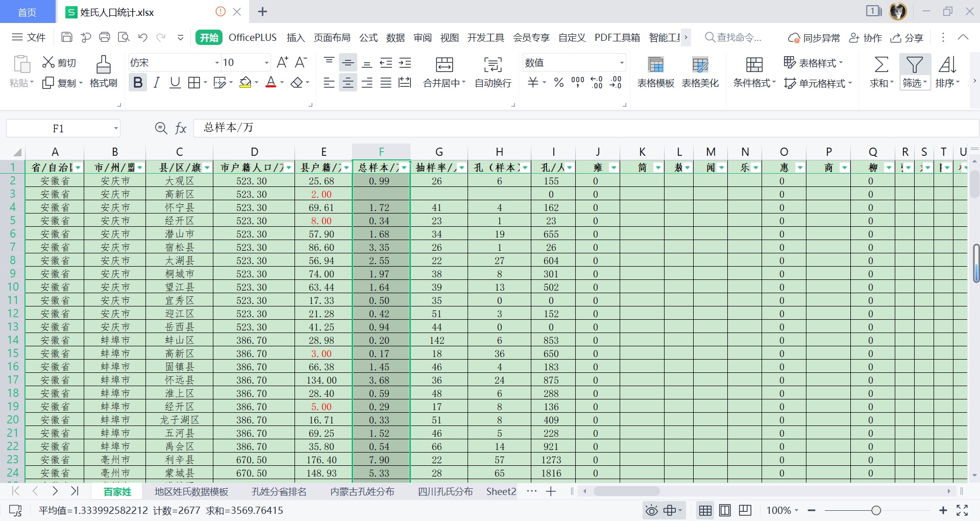Open filter dropdown for 市户籍人口 column
Viewport: 980px width, 521px height.
point(289,168)
